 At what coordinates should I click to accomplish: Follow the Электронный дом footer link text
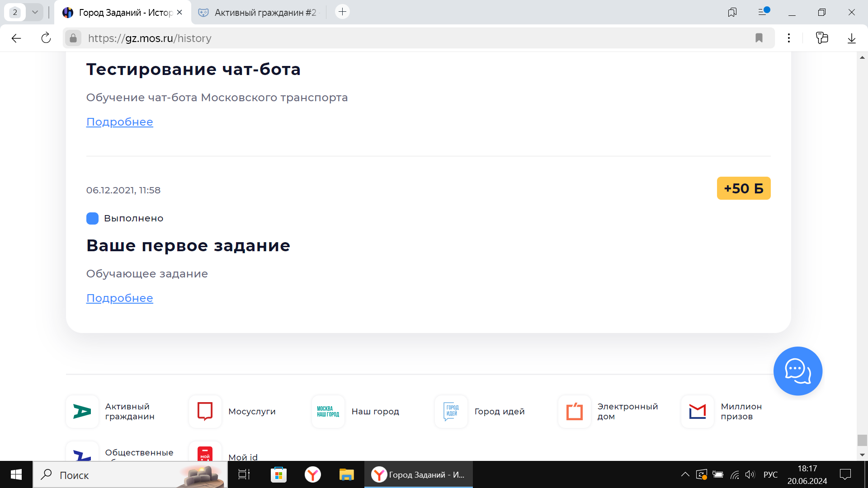627,412
